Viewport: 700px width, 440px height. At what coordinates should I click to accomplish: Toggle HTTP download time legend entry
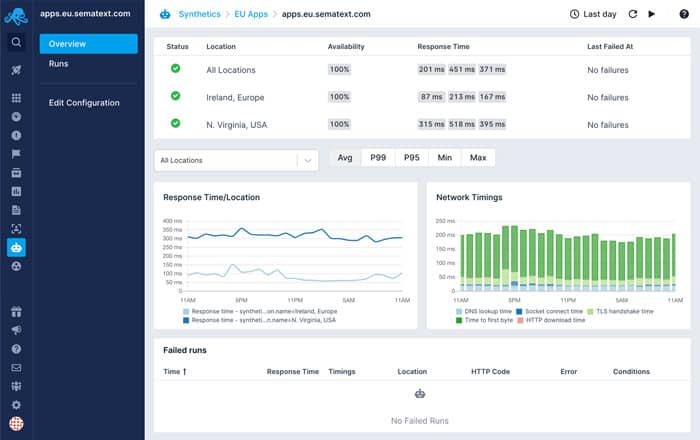(551, 320)
